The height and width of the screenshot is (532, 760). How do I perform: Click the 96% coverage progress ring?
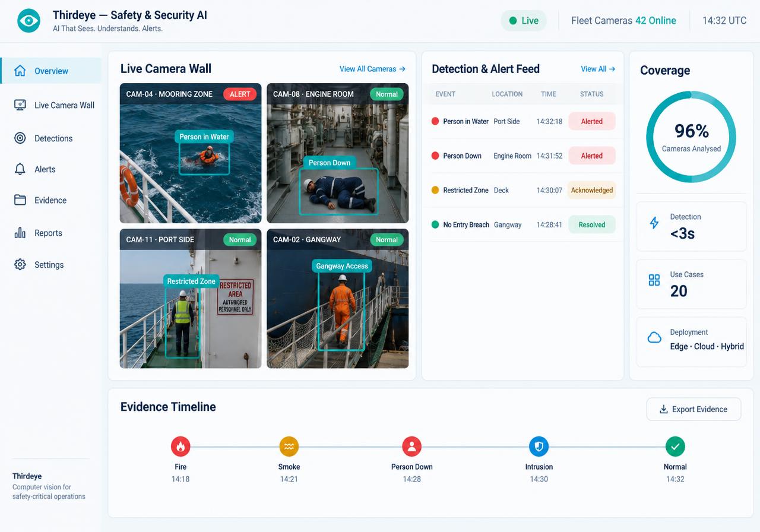(x=691, y=137)
